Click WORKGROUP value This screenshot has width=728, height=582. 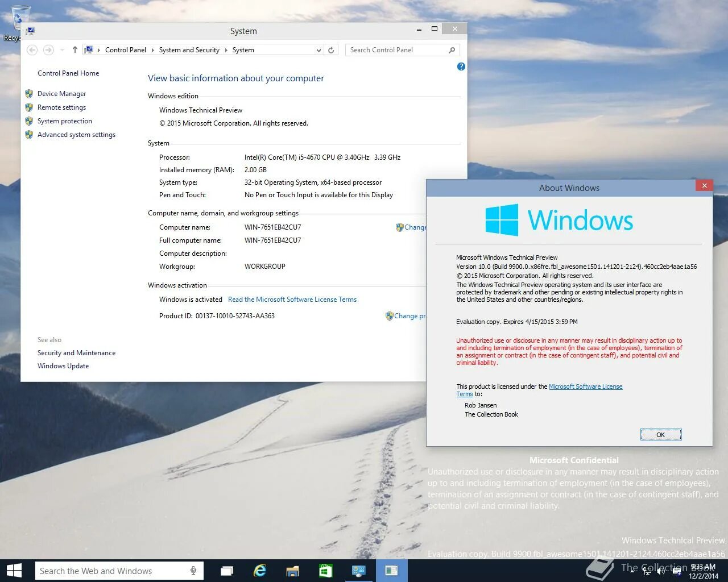[x=265, y=267]
